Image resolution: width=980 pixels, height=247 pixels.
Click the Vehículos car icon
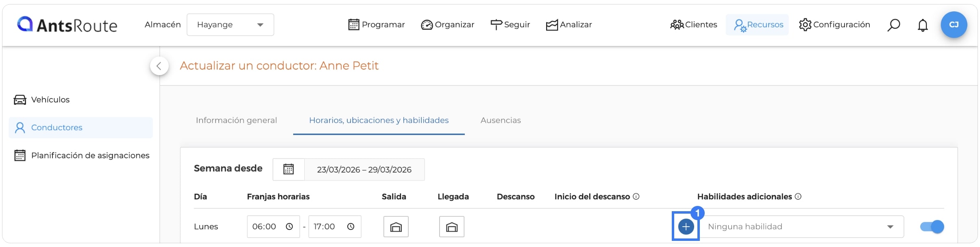click(x=20, y=100)
